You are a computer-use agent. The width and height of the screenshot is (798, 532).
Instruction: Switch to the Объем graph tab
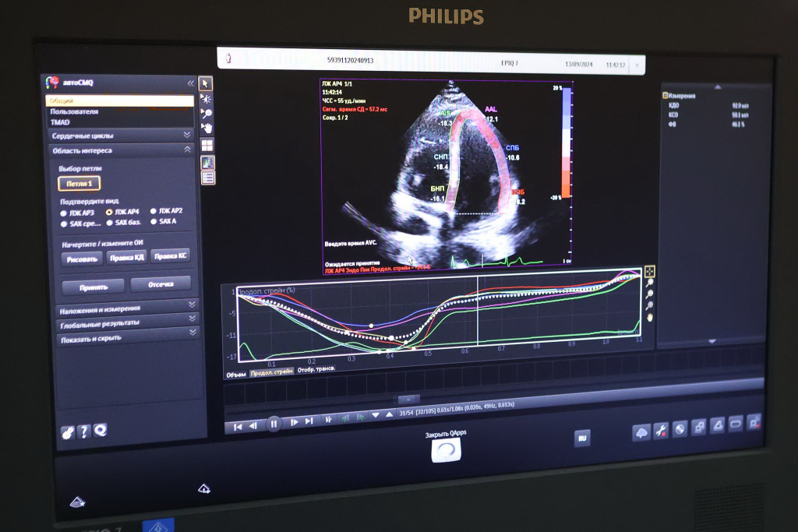pyautogui.click(x=236, y=375)
